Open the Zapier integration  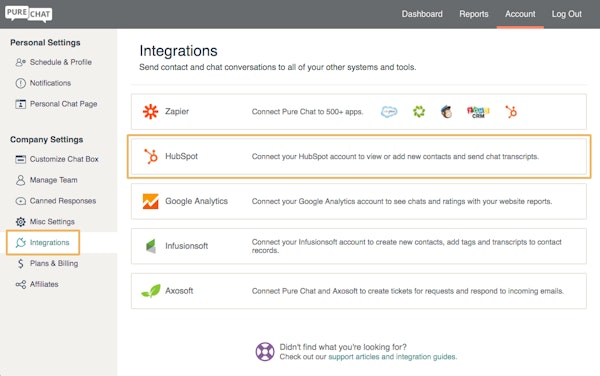pos(359,112)
